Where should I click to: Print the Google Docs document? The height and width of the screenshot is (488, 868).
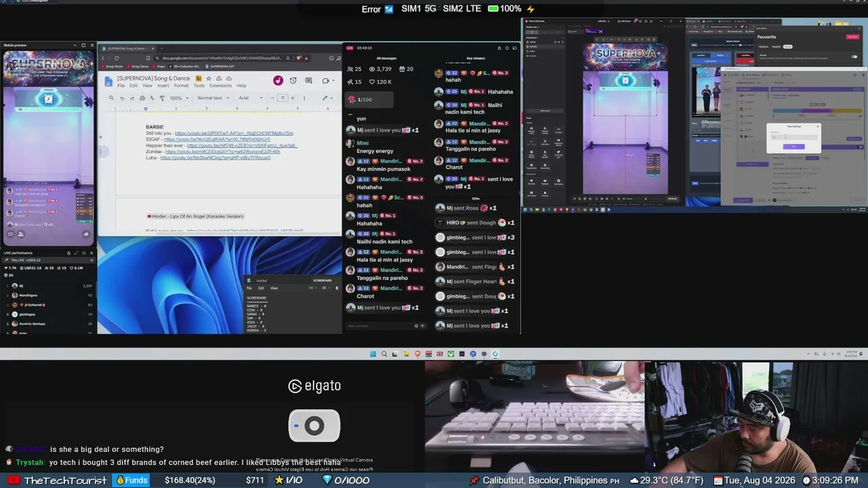143,98
